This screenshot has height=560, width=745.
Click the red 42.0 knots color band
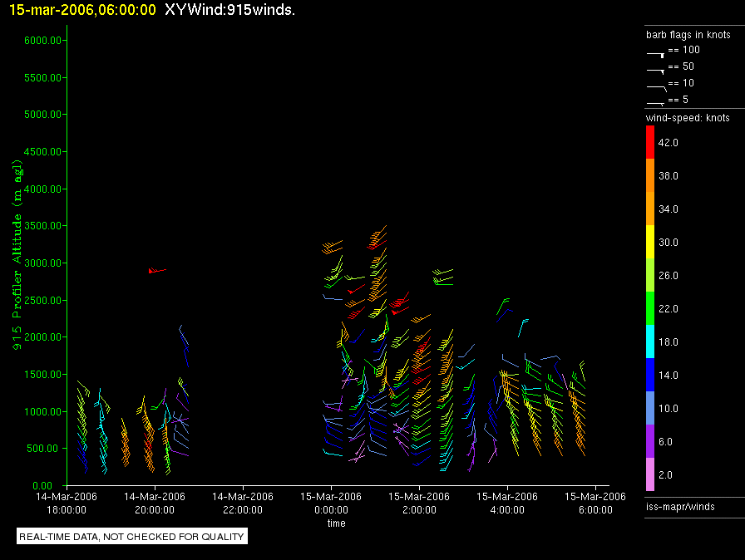pos(650,142)
